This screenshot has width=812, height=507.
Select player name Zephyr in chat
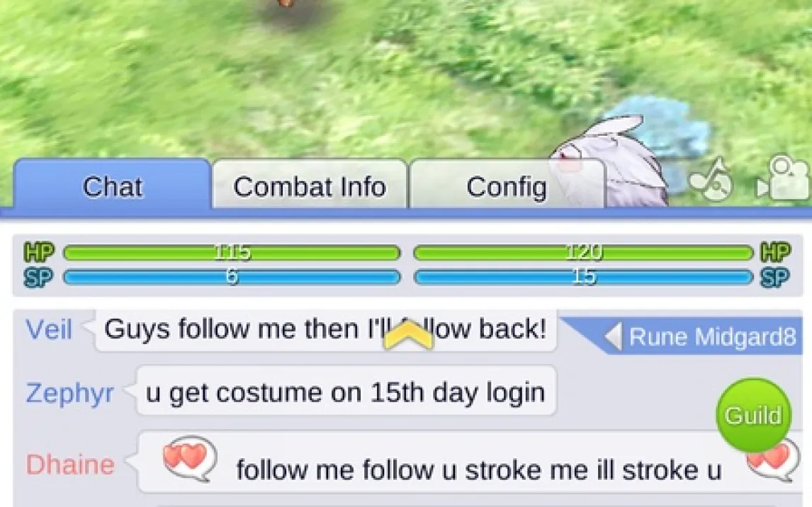(x=70, y=393)
